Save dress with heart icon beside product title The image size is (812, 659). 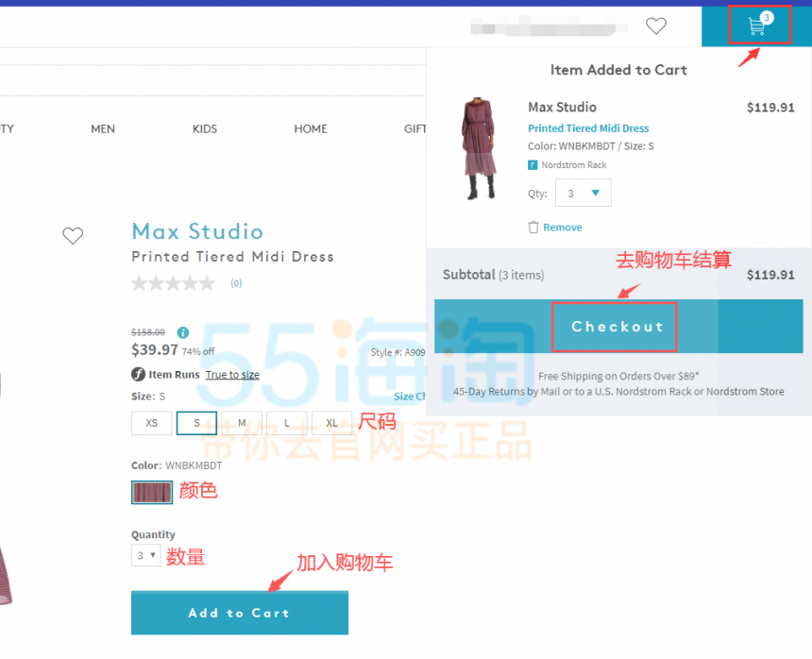pyautogui.click(x=73, y=235)
